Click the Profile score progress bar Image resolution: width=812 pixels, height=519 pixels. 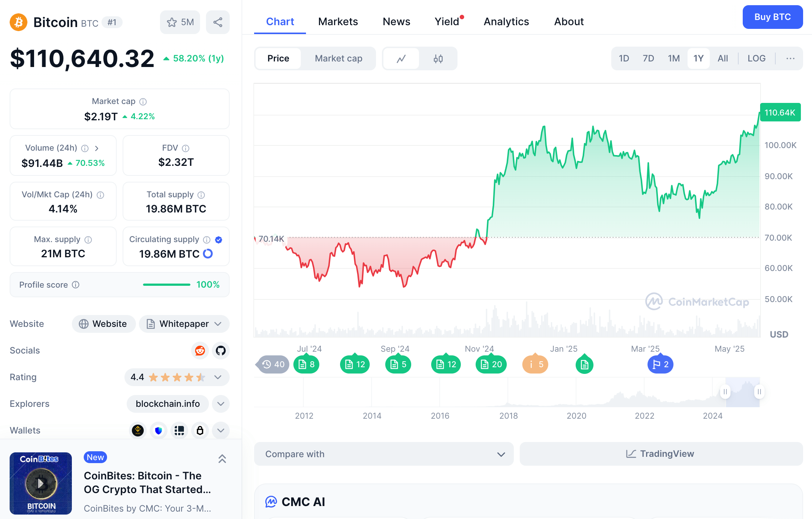[166, 285]
